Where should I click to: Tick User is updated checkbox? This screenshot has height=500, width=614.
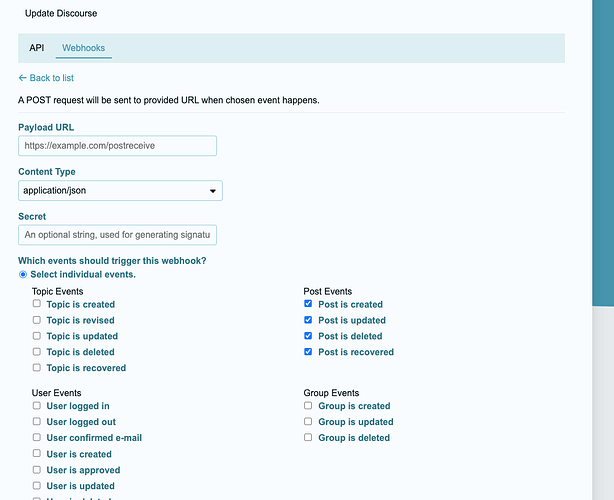click(37, 486)
